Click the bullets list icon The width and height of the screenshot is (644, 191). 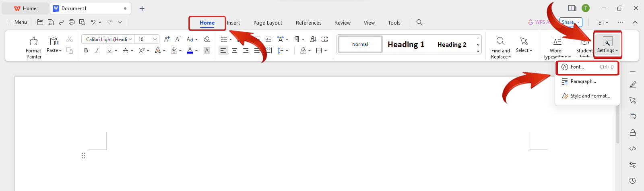224,39
